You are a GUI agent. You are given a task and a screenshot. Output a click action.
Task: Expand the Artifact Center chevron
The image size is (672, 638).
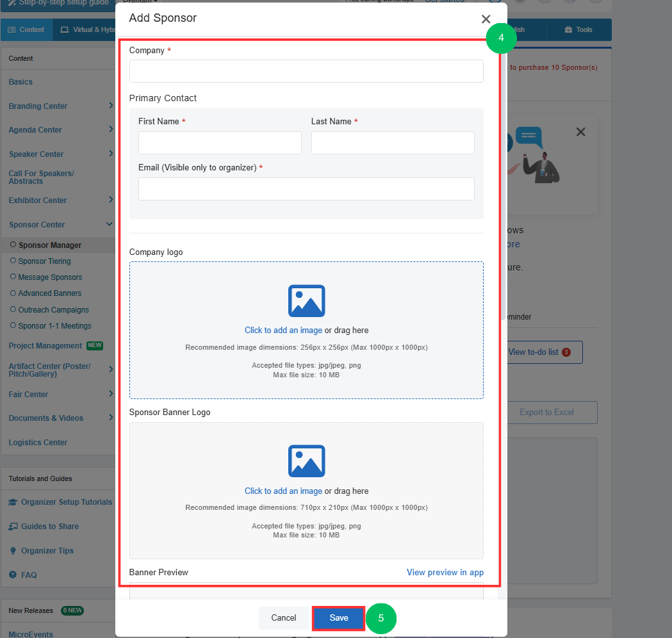tap(111, 370)
